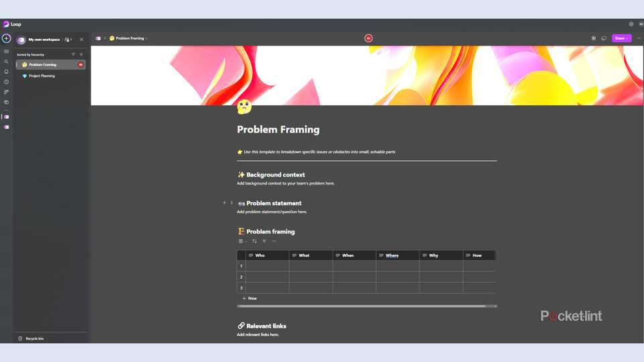Click the Problem statement heading
This screenshot has height=362, width=644.
tap(274, 203)
